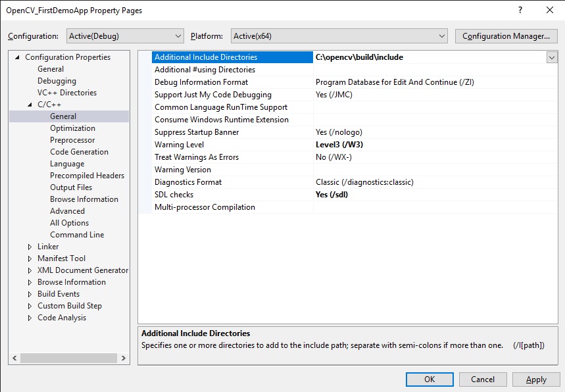This screenshot has height=392, width=565.
Task: Expand the Build Events node arrow
Action: coord(30,294)
